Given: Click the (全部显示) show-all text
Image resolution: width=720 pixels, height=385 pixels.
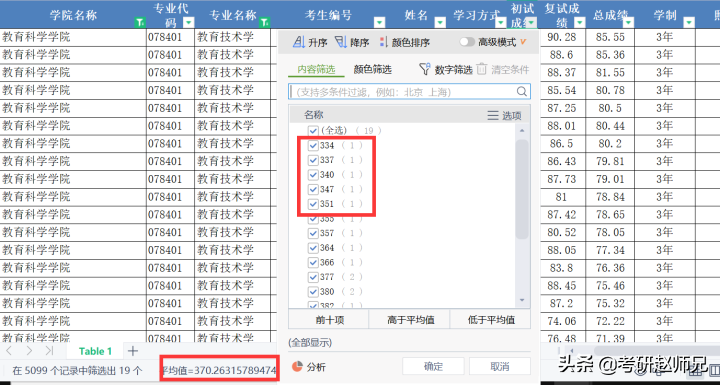Looking at the screenshot, I should 310,342.
